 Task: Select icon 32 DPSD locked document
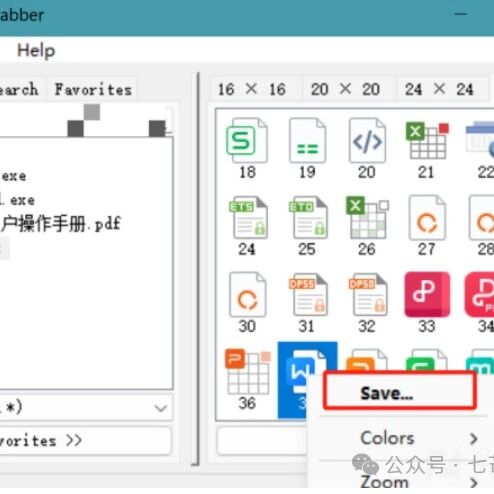pos(368,294)
